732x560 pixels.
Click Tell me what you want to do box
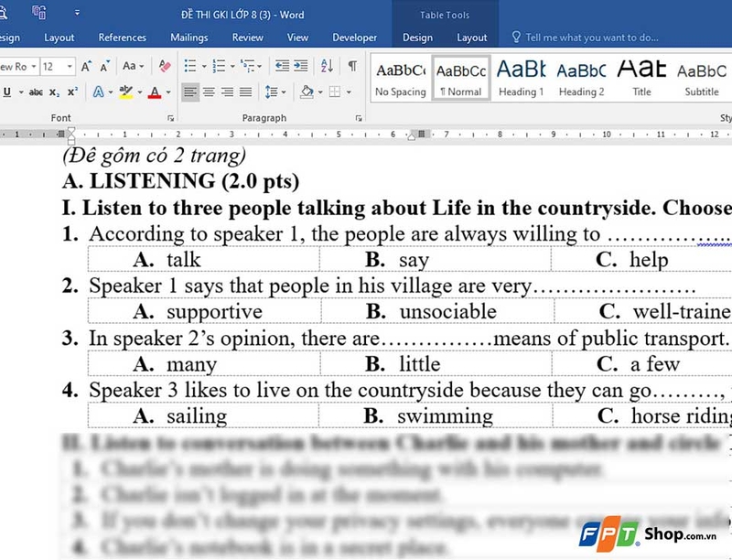point(586,38)
